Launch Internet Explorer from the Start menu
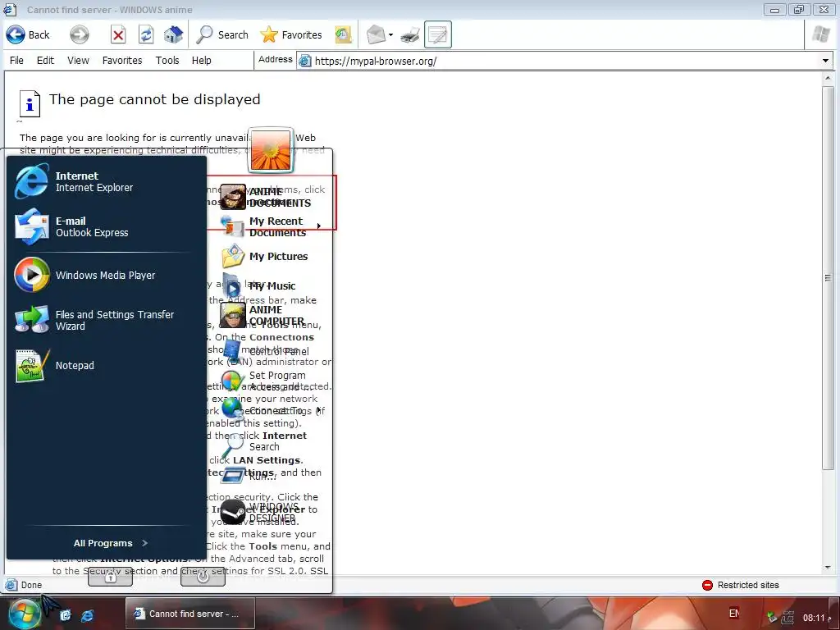 106,181
